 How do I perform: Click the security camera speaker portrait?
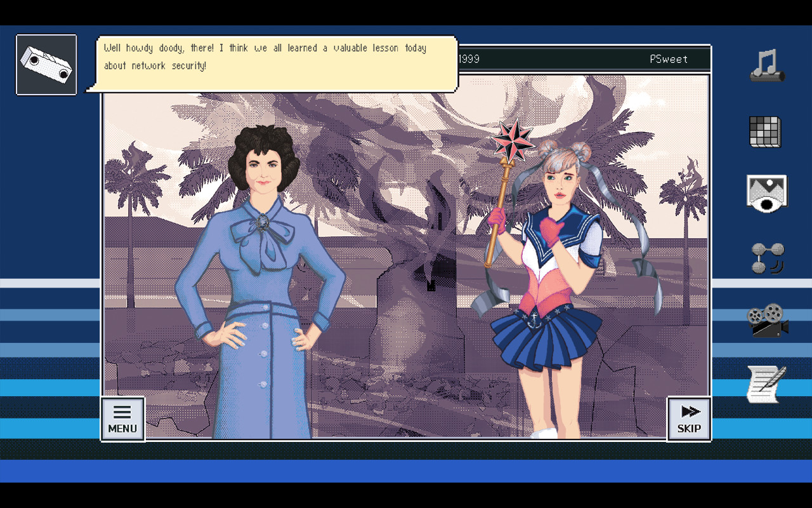pyautogui.click(x=46, y=65)
